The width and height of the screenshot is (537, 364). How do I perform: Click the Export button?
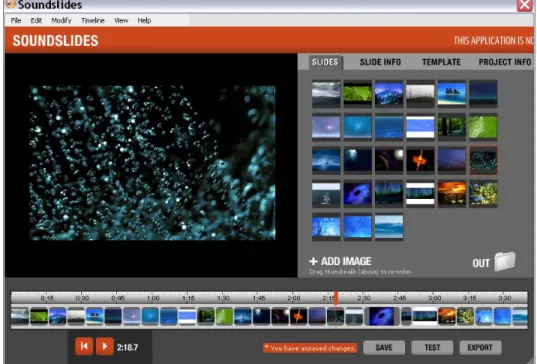(480, 348)
